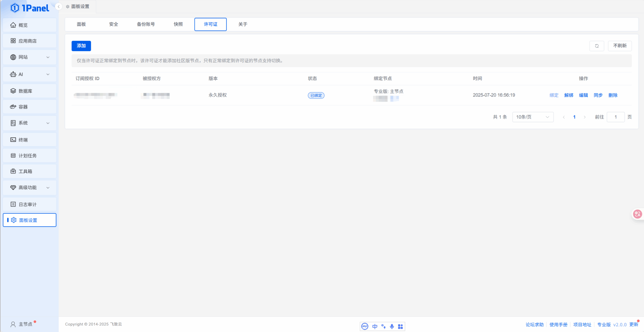Click the page number input field
This screenshot has height=332, width=644.
click(x=615, y=117)
